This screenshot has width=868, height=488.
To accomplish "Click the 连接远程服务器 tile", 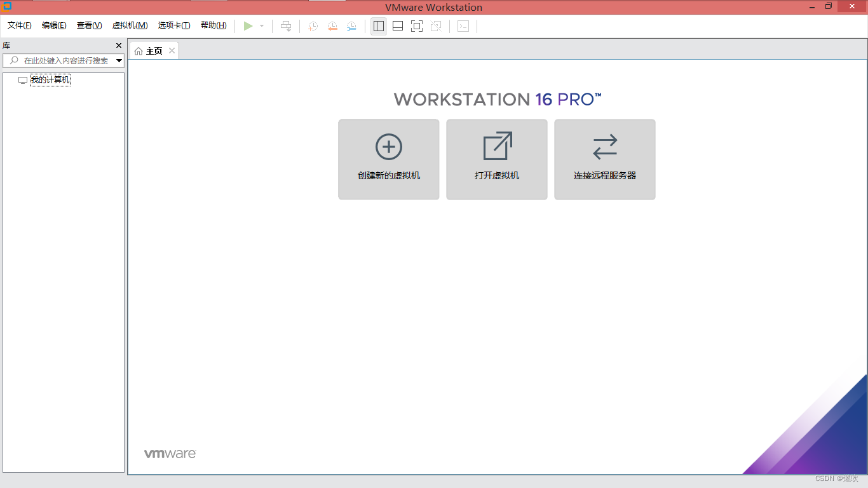I will point(605,159).
